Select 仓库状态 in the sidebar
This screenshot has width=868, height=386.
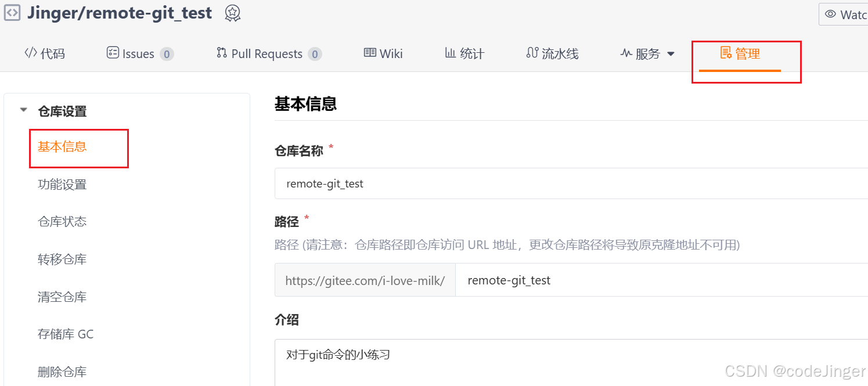pos(62,222)
